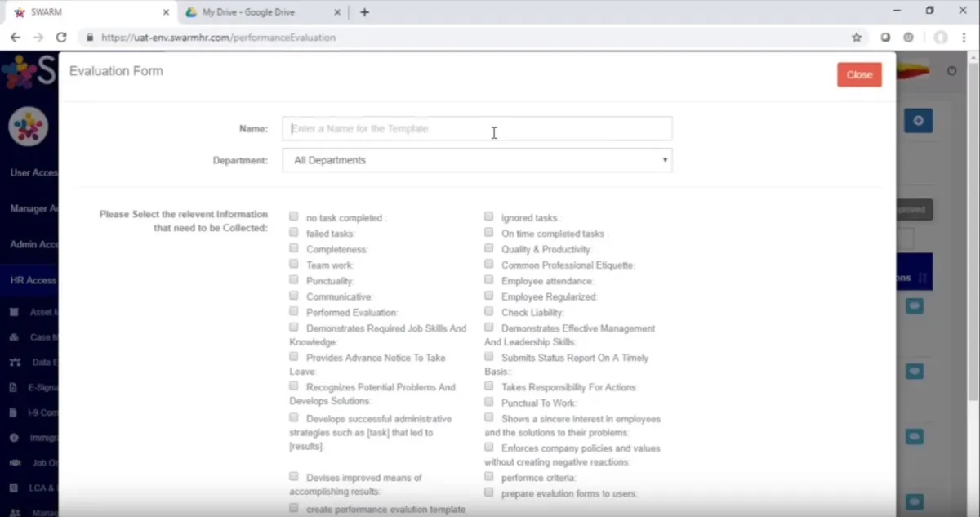
Task: Click the power icon at top right
Action: [951, 71]
